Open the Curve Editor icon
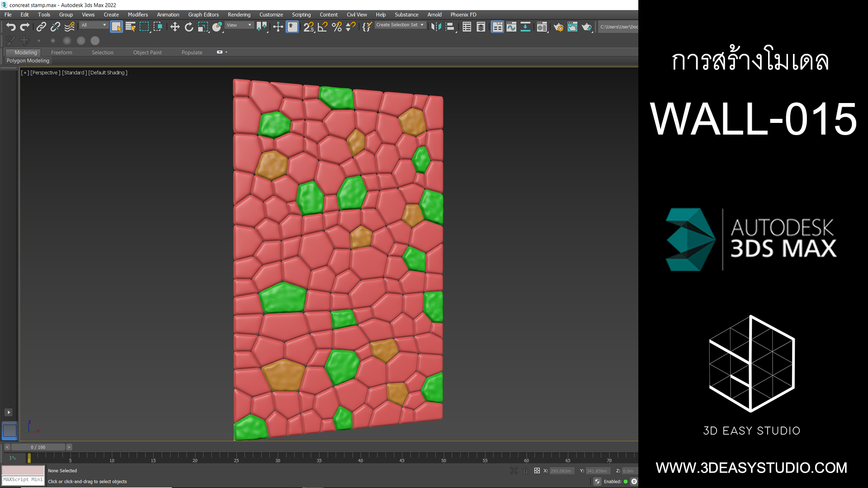Viewport: 868px width, 488px height. pyautogui.click(x=511, y=27)
